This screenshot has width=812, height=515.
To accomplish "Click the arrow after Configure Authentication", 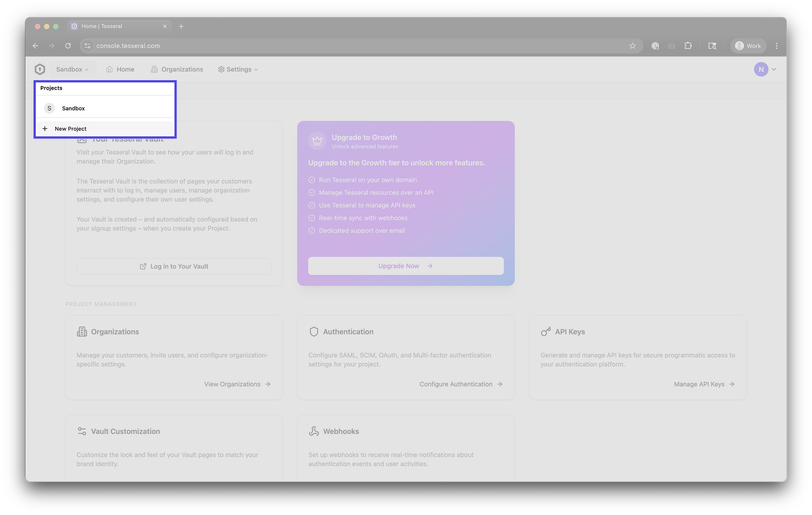I will coord(500,384).
